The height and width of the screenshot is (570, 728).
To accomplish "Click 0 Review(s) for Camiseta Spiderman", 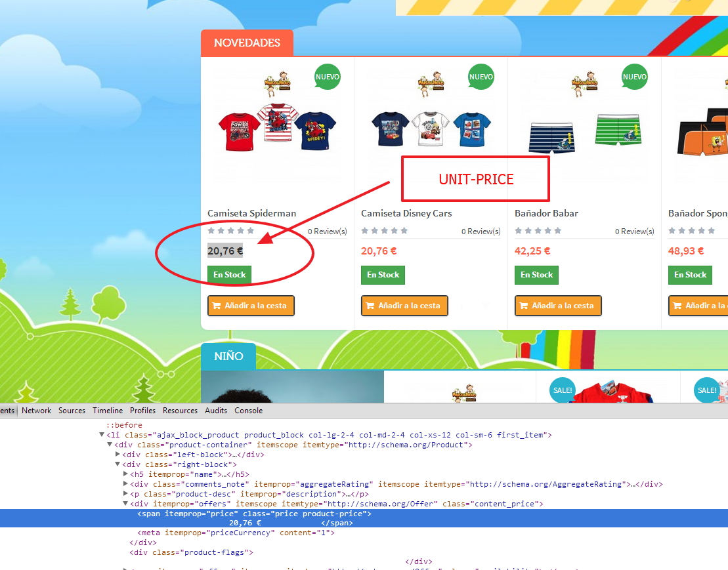I will pos(328,232).
